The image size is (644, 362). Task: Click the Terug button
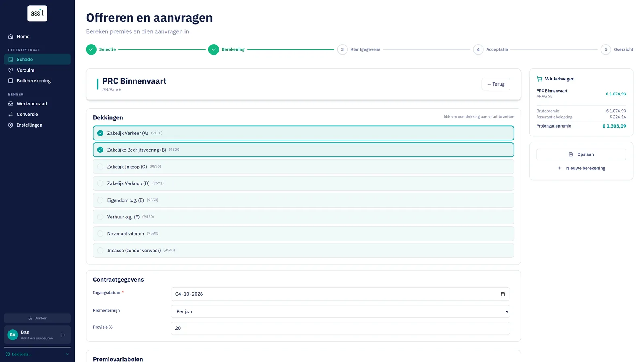(x=496, y=84)
